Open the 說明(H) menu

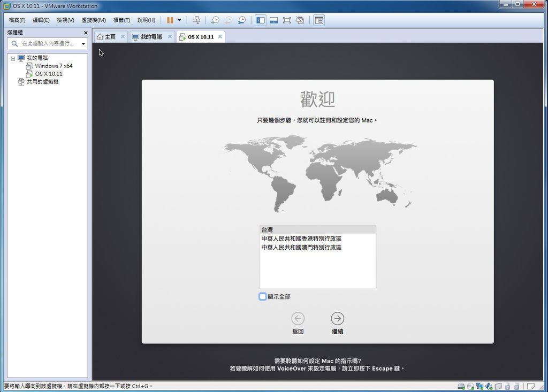point(146,20)
